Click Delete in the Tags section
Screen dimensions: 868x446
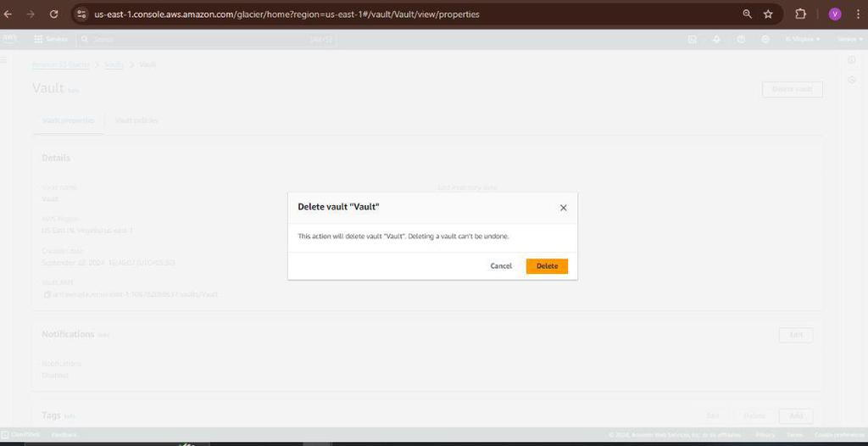[754, 416]
